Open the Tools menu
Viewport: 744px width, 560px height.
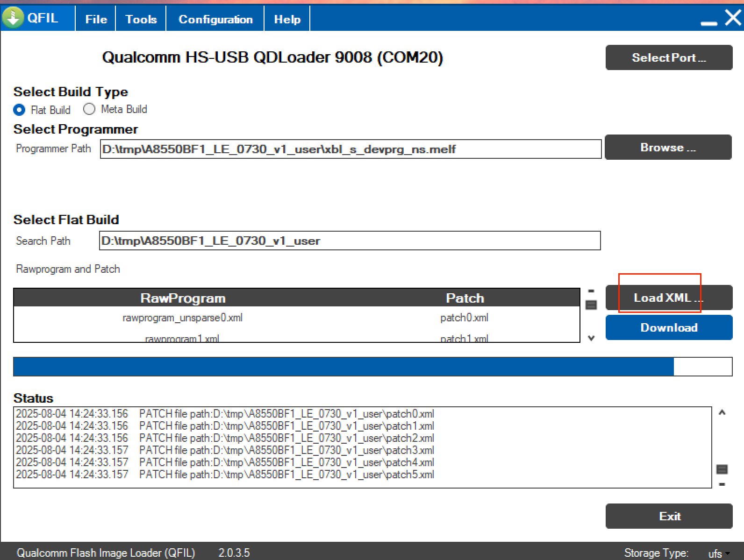tap(141, 19)
